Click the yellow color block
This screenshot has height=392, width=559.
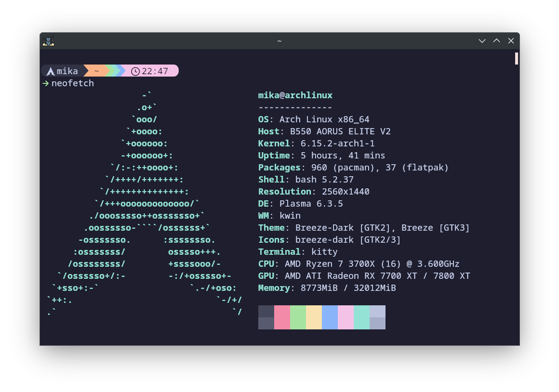pyautogui.click(x=314, y=317)
